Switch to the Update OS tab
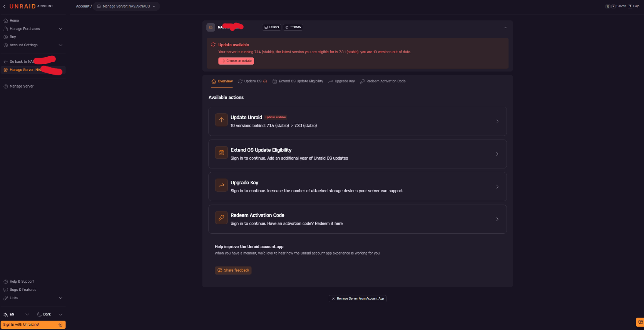The width and height of the screenshot is (644, 330). point(253,82)
